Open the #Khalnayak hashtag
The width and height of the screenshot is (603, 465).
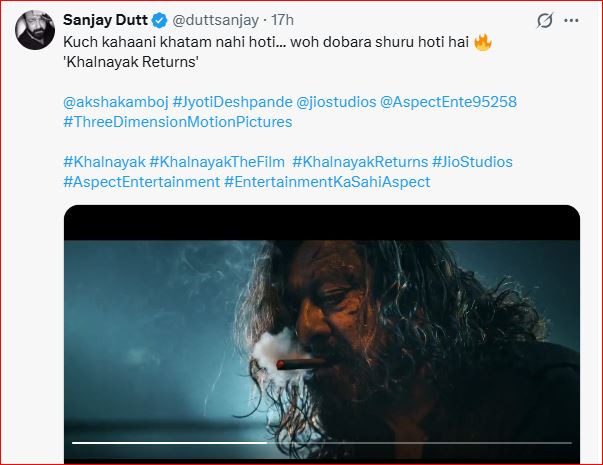tap(103, 162)
